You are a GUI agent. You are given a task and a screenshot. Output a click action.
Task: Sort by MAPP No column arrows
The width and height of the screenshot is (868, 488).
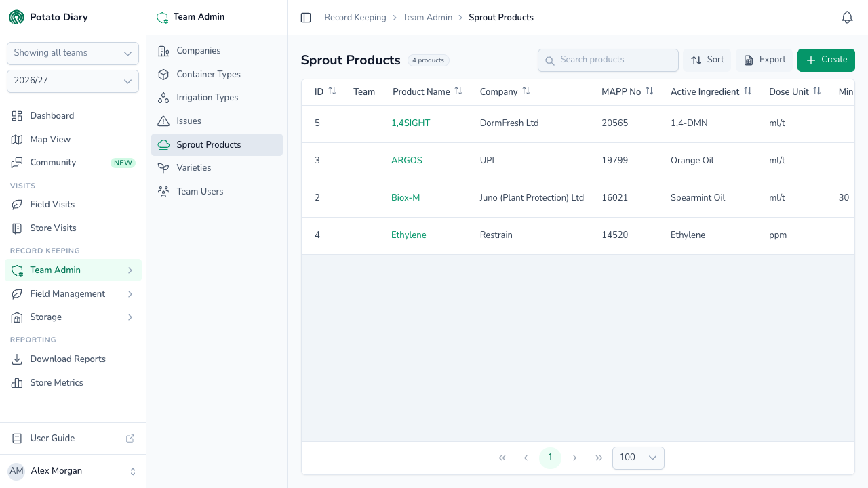point(650,91)
